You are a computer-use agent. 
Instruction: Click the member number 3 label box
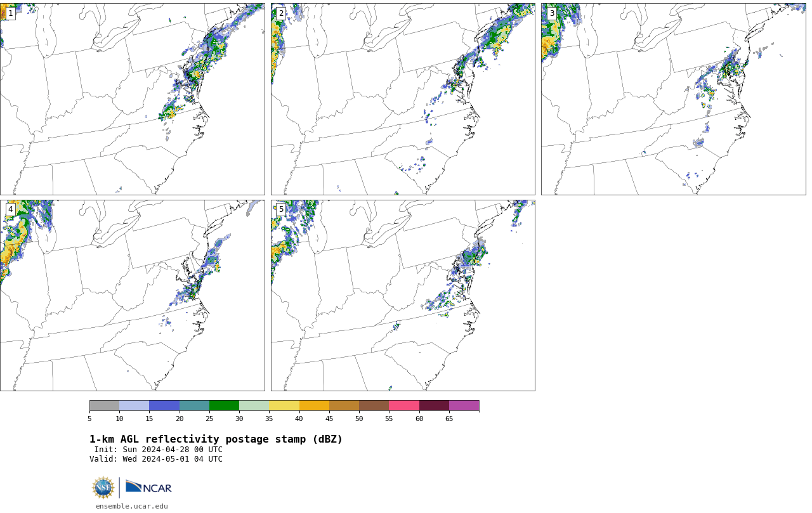(551, 13)
